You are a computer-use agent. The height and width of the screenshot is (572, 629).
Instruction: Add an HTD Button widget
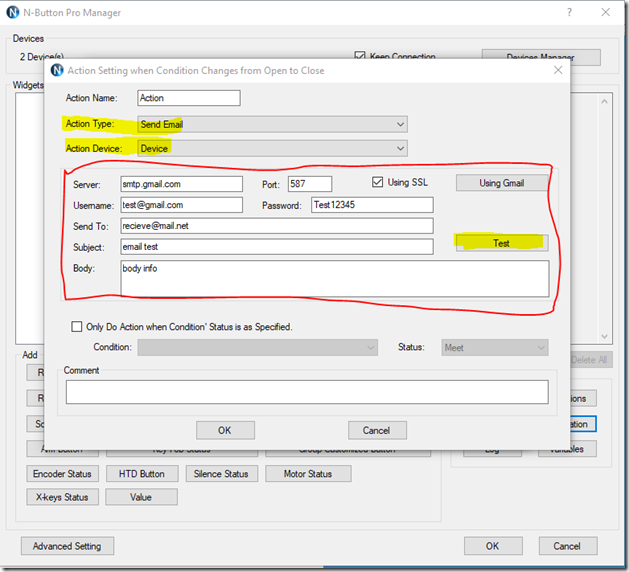coord(142,474)
